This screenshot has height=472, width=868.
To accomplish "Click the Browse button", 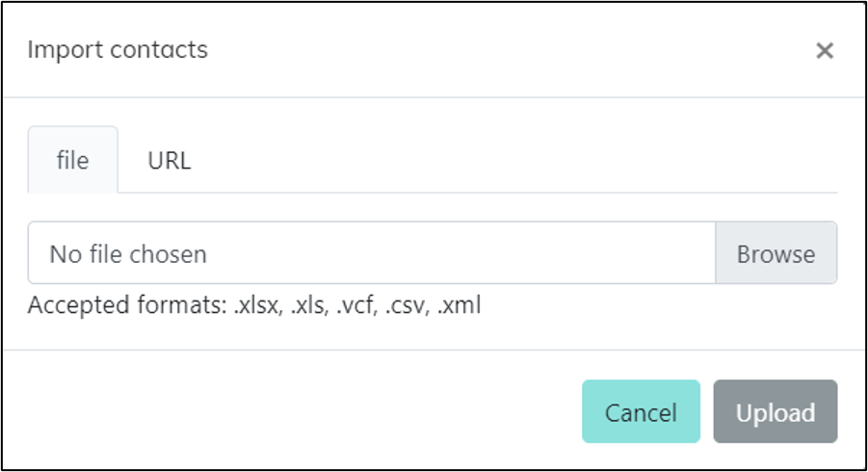I will coord(776,254).
